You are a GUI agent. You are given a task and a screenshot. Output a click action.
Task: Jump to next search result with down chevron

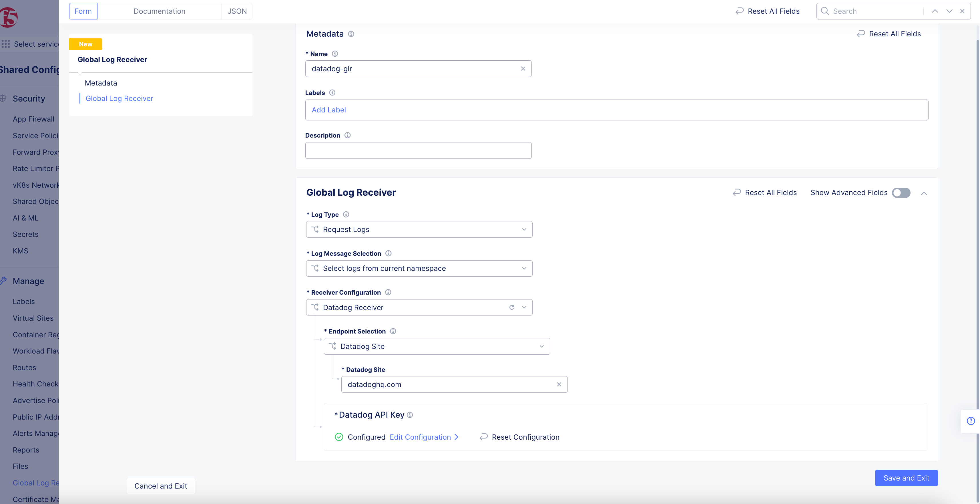point(949,11)
